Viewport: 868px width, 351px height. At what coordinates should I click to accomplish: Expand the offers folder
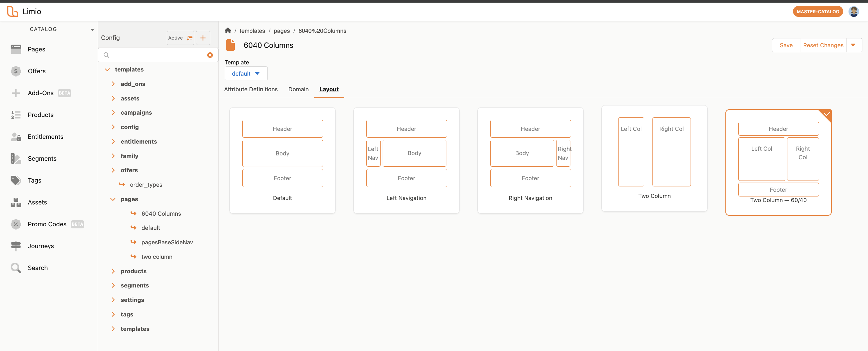[x=113, y=170]
